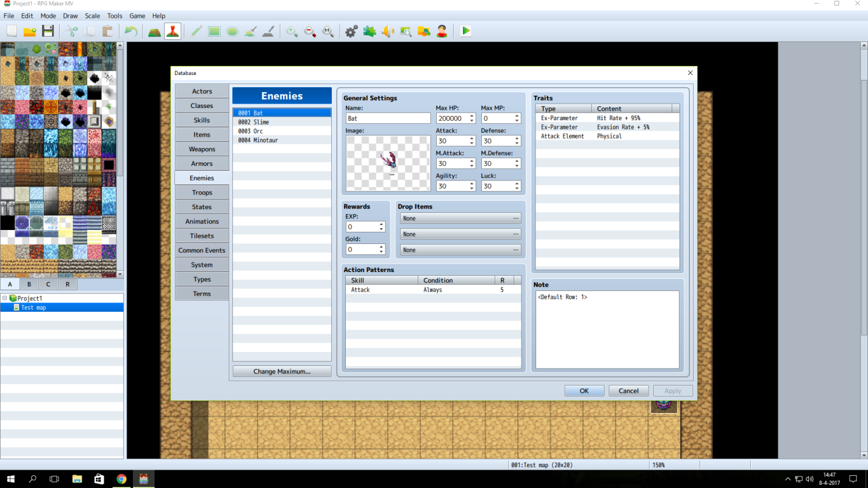This screenshot has width=868, height=488.
Task: Click the Change Maximum button
Action: coord(282,371)
